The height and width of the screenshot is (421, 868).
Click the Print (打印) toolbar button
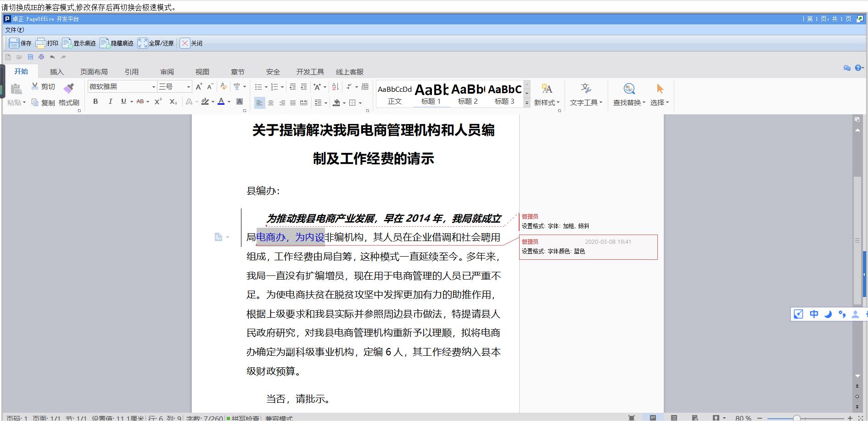[47, 43]
